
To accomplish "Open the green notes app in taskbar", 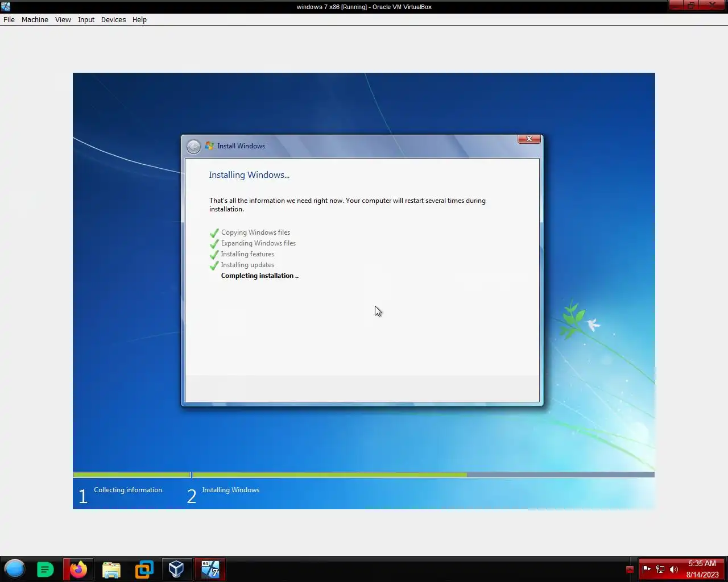I will (x=45, y=569).
